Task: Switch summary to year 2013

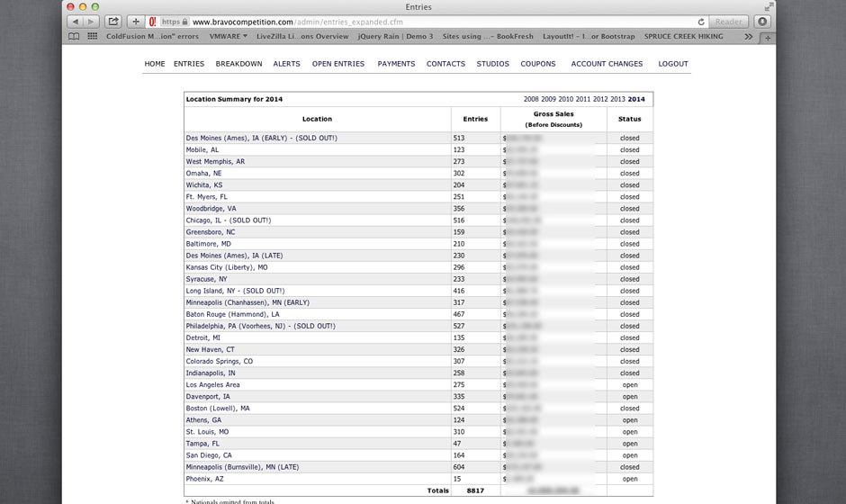Action: tap(617, 99)
